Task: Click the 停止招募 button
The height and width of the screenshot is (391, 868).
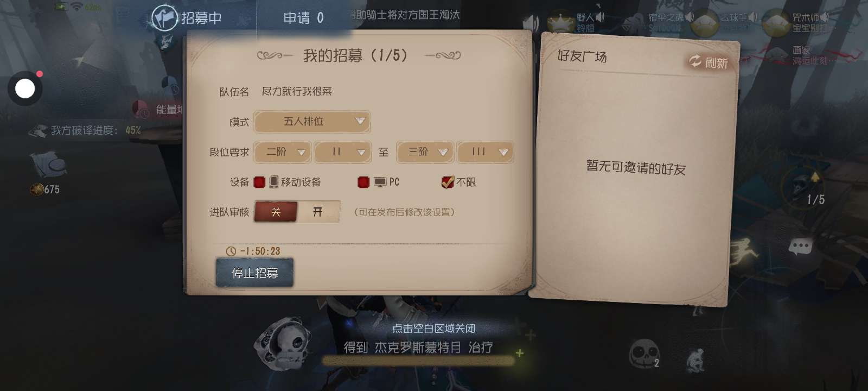Action: tap(254, 273)
